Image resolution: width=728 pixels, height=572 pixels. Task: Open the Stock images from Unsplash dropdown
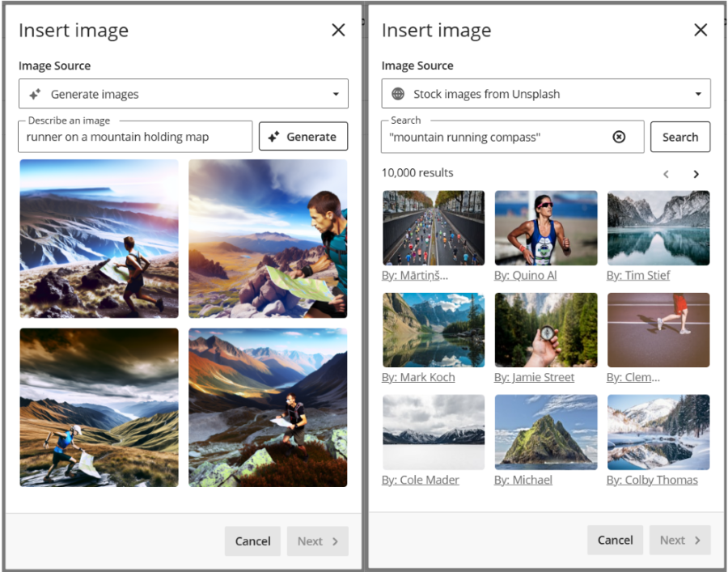pyautogui.click(x=546, y=94)
